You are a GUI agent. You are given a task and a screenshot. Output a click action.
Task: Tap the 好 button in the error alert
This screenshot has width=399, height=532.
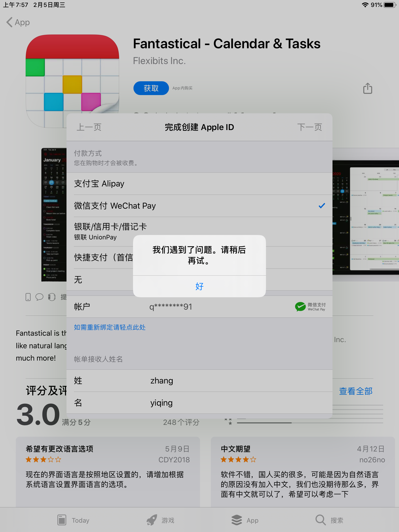[x=199, y=286]
